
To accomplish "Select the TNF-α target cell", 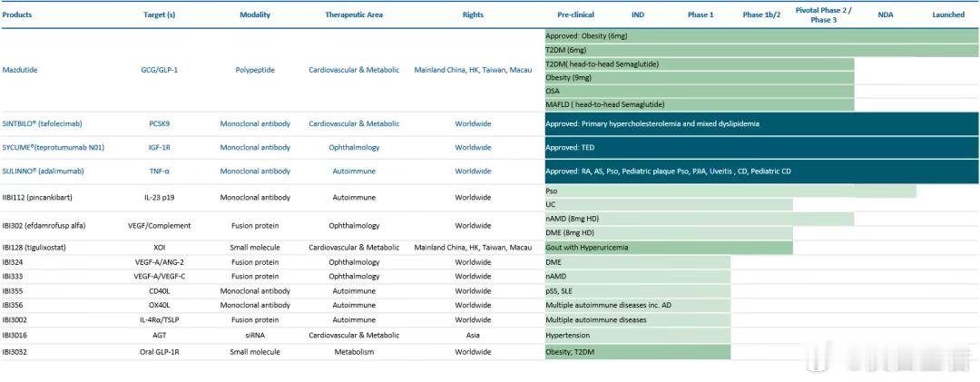I will (160, 171).
